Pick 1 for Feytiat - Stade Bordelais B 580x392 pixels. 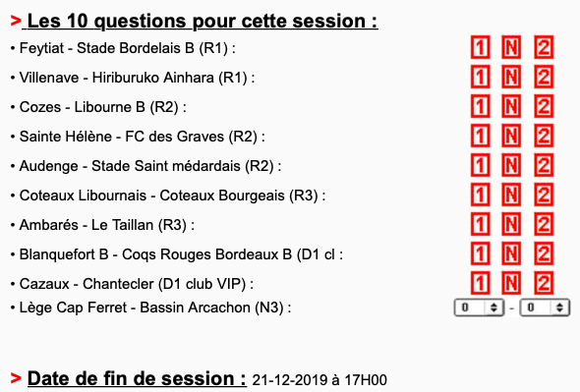click(x=480, y=47)
